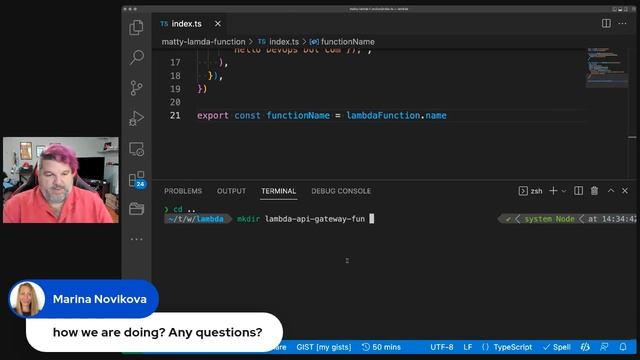Show additional activity bar views ellipsis

pos(136,239)
